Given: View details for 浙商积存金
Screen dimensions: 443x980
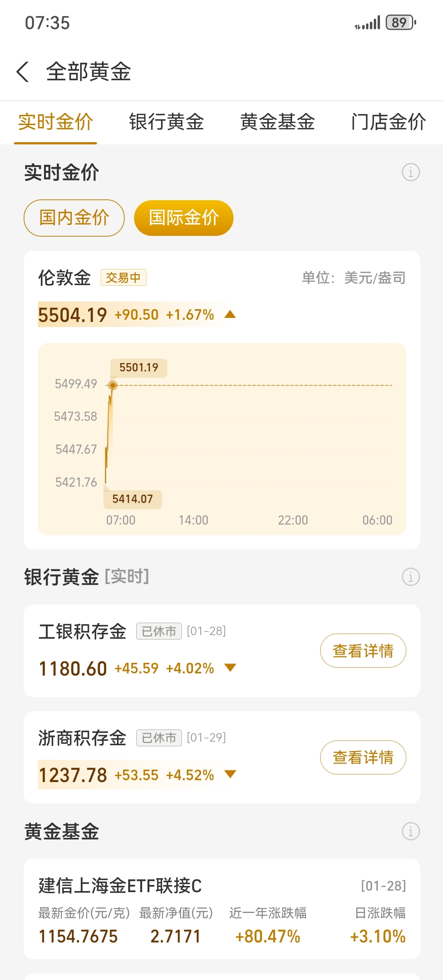Looking at the screenshot, I should [x=363, y=757].
